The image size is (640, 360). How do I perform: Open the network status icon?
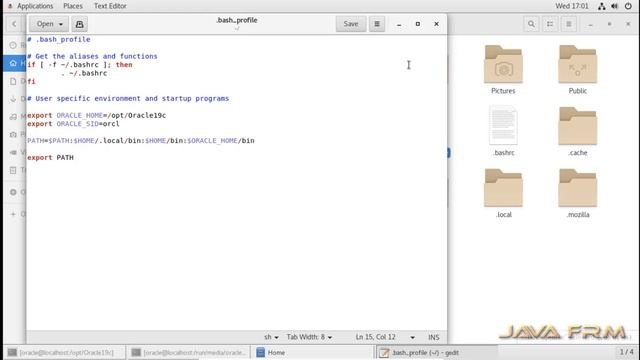(x=602, y=6)
